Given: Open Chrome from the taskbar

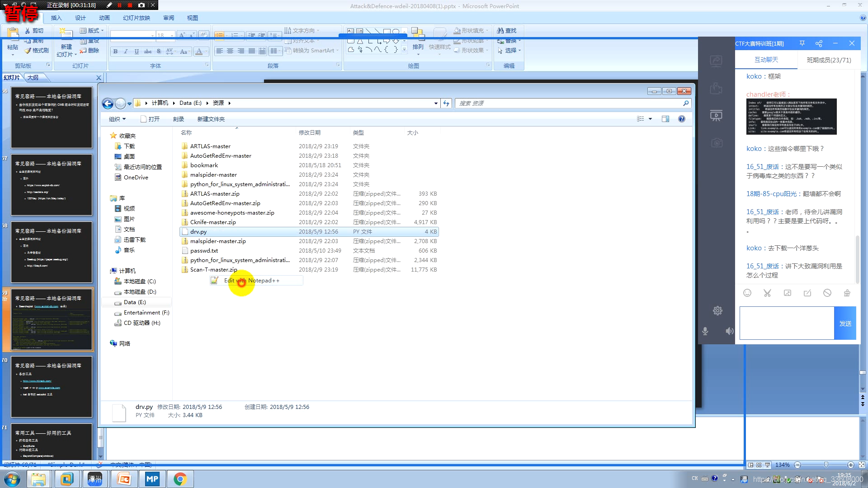Looking at the screenshot, I should click(x=180, y=479).
